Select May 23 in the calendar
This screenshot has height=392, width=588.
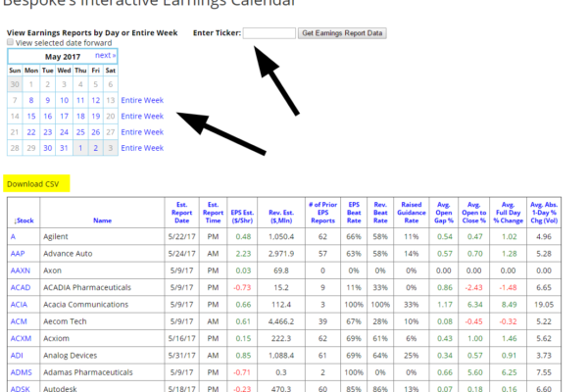[x=48, y=132]
